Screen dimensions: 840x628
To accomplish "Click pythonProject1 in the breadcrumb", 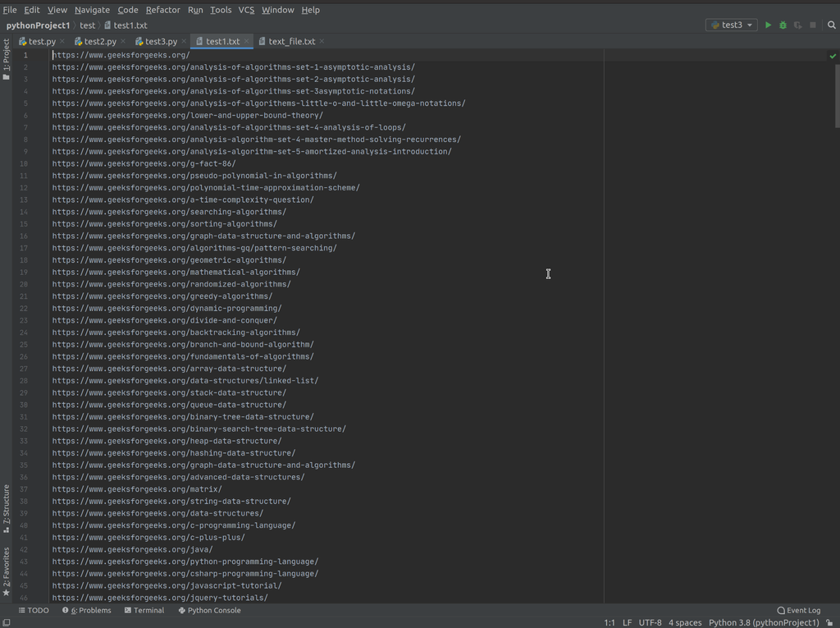I will point(38,25).
